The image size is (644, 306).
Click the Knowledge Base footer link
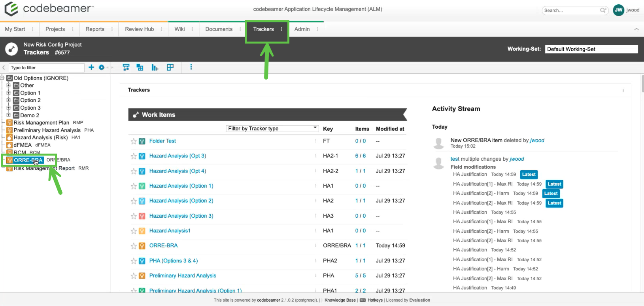(340, 300)
